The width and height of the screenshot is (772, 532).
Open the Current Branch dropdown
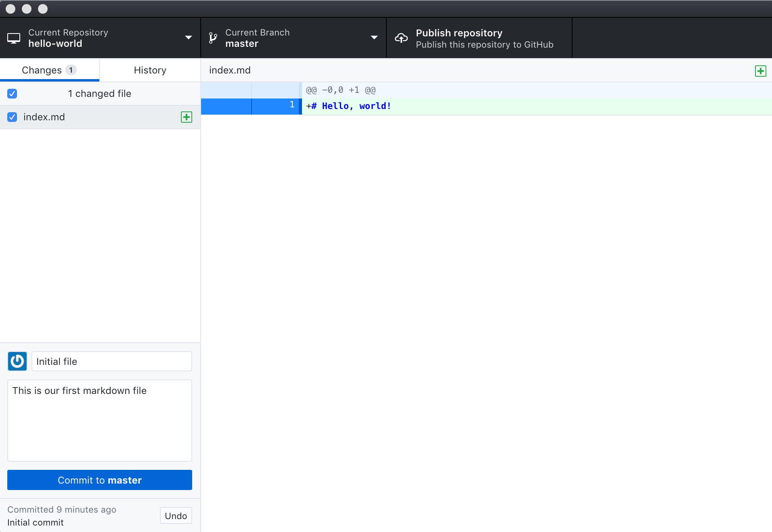pos(373,38)
